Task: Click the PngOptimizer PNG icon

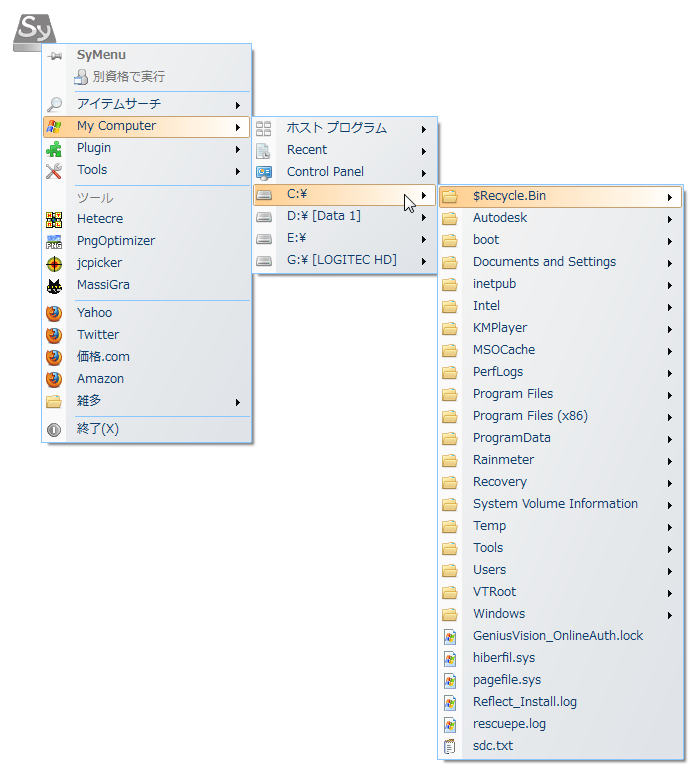Action: coord(54,242)
